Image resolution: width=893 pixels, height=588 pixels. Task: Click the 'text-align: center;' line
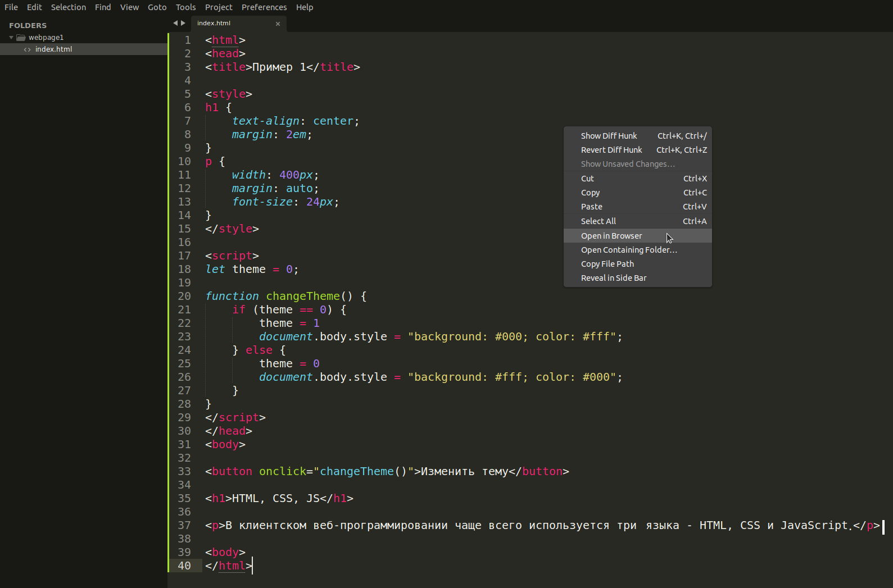(x=296, y=121)
